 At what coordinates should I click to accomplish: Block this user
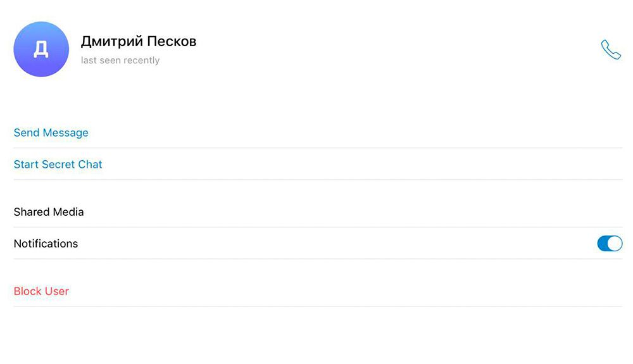(41, 291)
